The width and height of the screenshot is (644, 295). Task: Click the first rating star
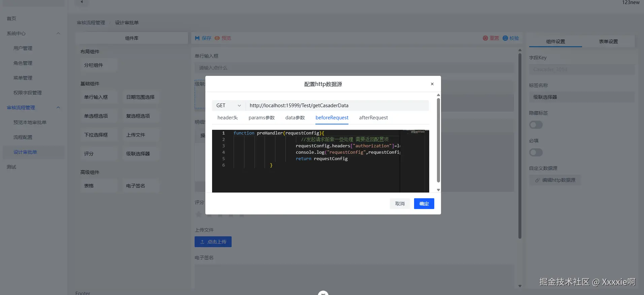(199, 214)
